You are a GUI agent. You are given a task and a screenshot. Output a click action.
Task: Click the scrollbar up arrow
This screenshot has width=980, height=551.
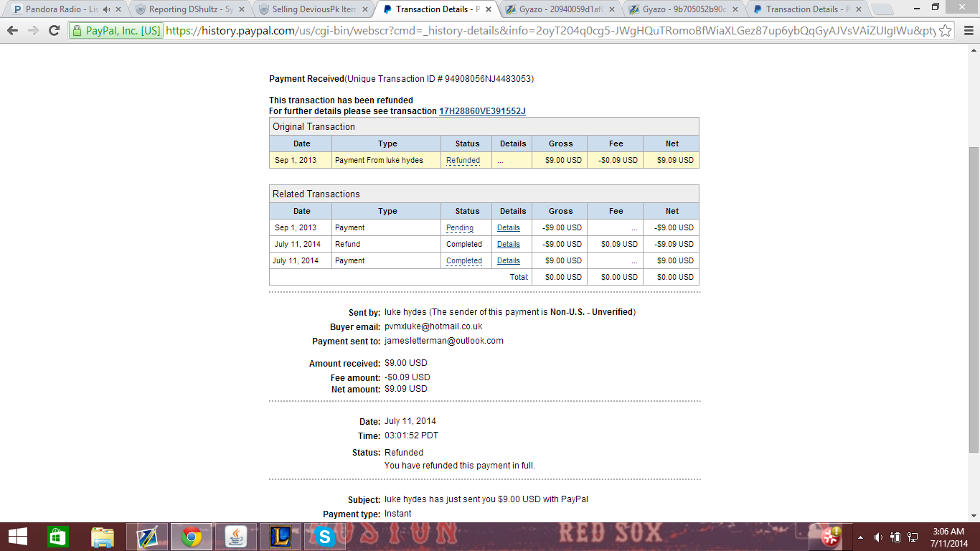(974, 50)
